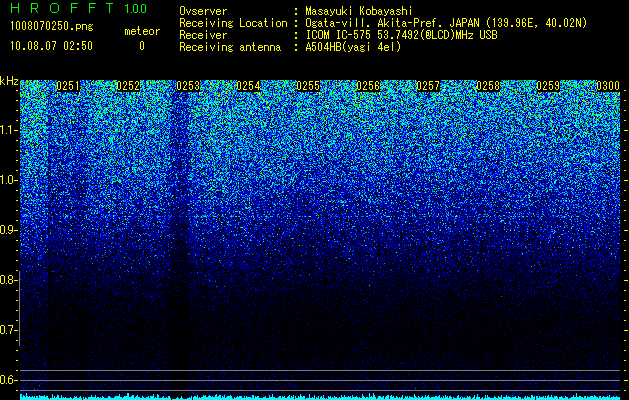Click the 0.9 frequency axis label
This screenshot has height=400, width=629.
pyautogui.click(x=9, y=230)
